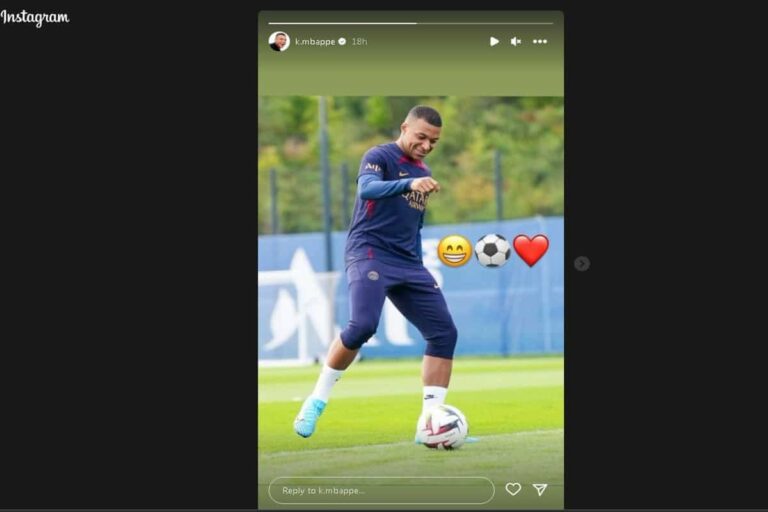Share story using the paper plane icon
Screen dimensions: 768x512
click(540, 489)
